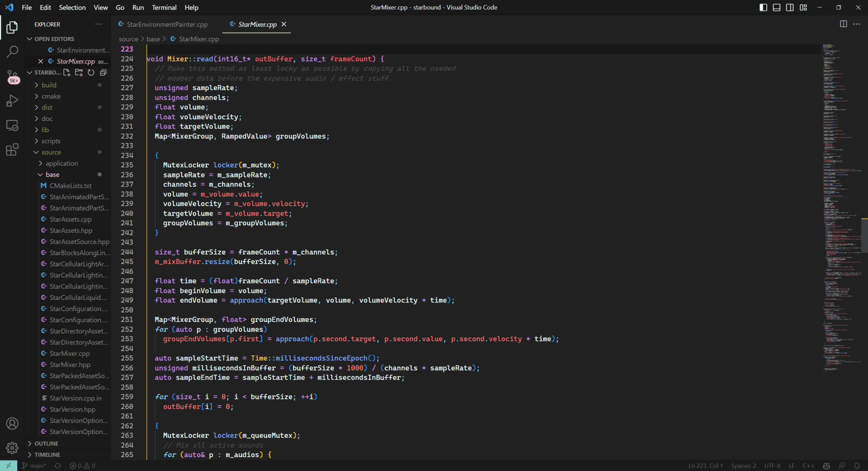Open Run and Debug view
This screenshot has width=868, height=471.
click(x=12, y=101)
